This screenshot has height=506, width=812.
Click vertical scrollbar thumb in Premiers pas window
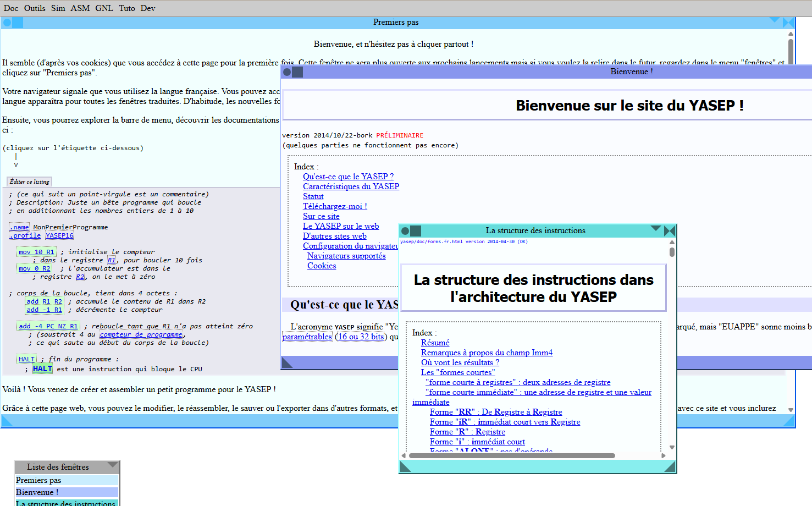pos(791,51)
